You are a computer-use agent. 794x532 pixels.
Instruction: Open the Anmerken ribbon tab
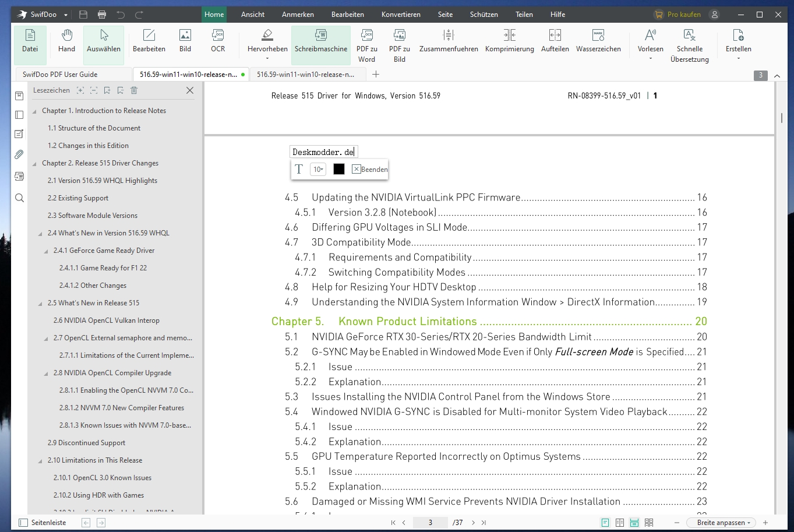298,15
